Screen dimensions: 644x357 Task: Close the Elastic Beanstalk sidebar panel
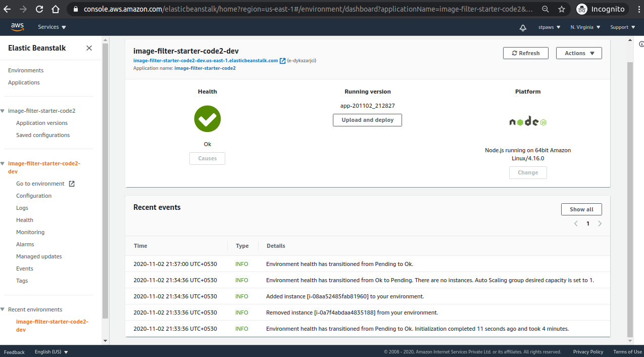tap(89, 48)
